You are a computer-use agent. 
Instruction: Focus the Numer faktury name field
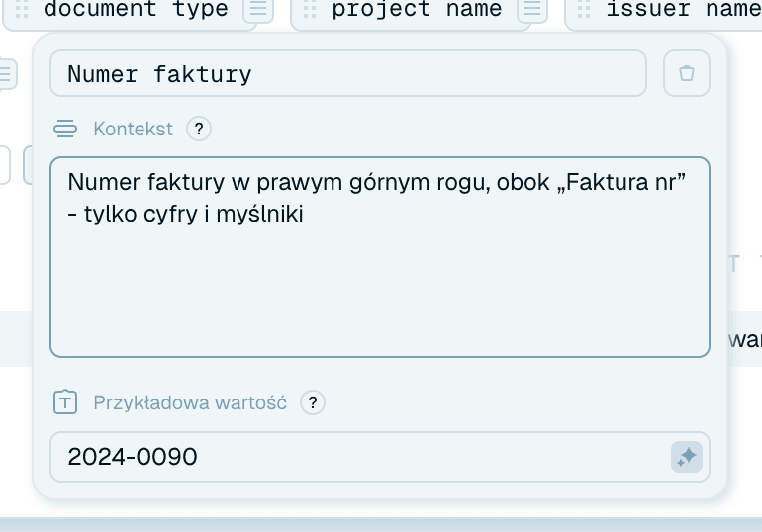[348, 73]
